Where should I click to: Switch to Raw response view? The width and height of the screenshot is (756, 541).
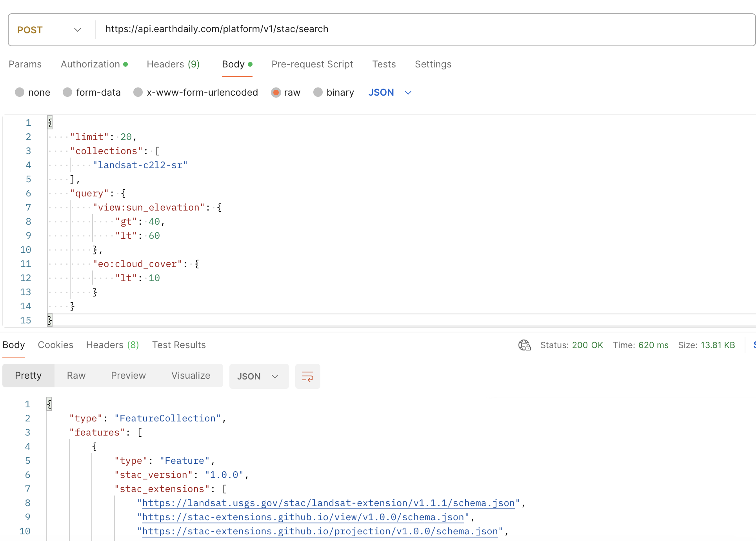pos(76,376)
